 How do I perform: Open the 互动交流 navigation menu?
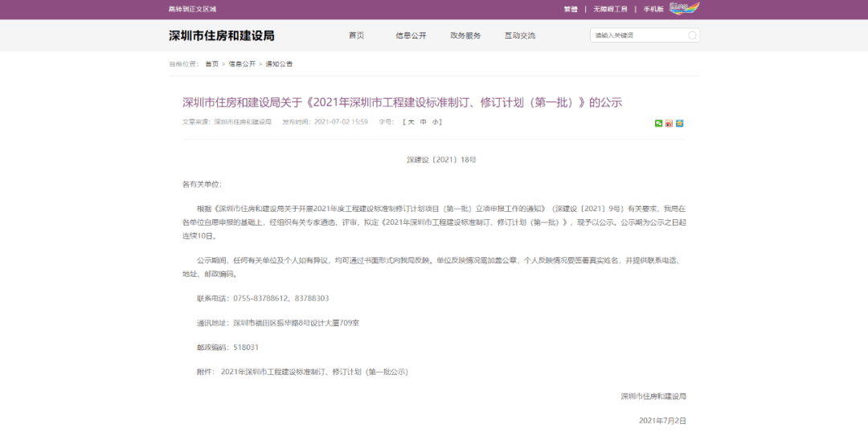[x=519, y=35]
